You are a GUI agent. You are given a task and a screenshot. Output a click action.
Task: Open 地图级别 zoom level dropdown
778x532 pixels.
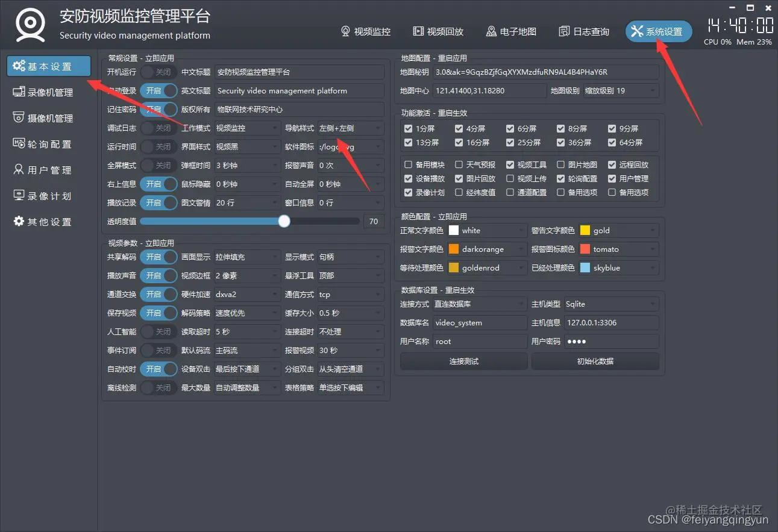coord(620,90)
